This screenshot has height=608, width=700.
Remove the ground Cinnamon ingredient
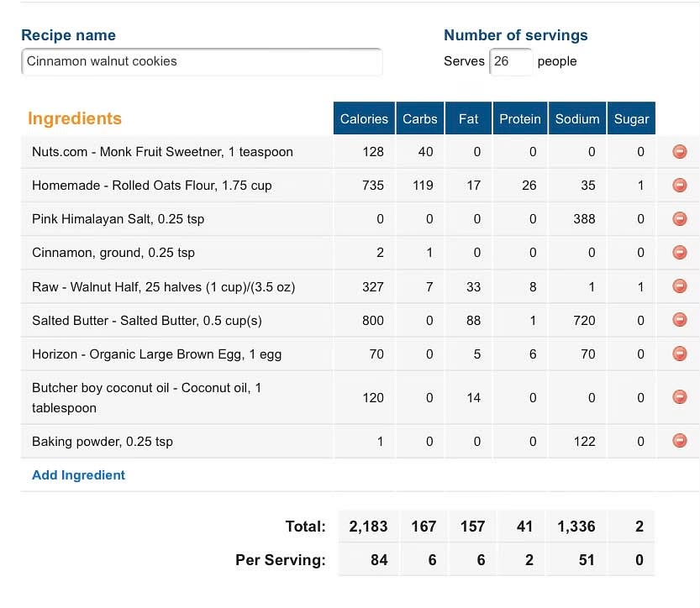click(x=680, y=253)
